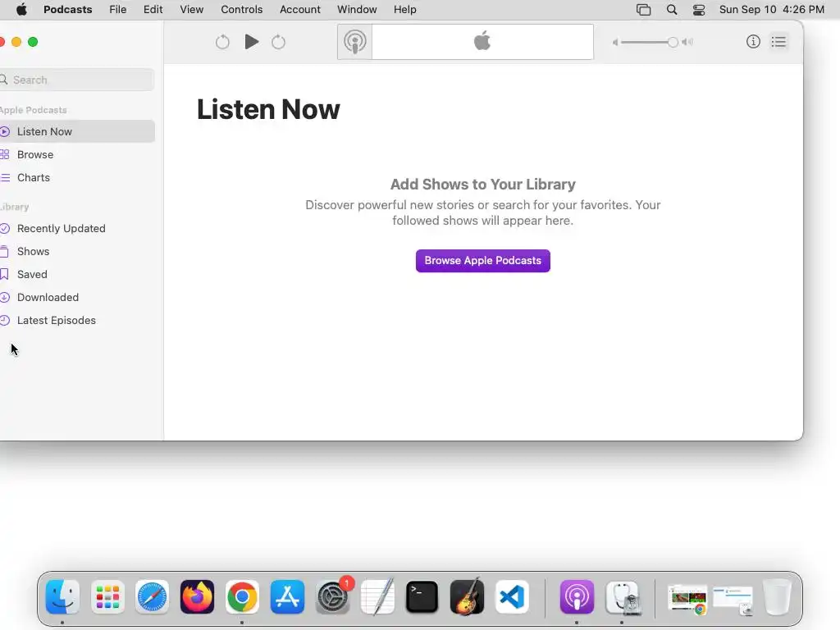Click the Podcasts icon in the Dock
This screenshot has height=630, width=840.
[x=577, y=597]
